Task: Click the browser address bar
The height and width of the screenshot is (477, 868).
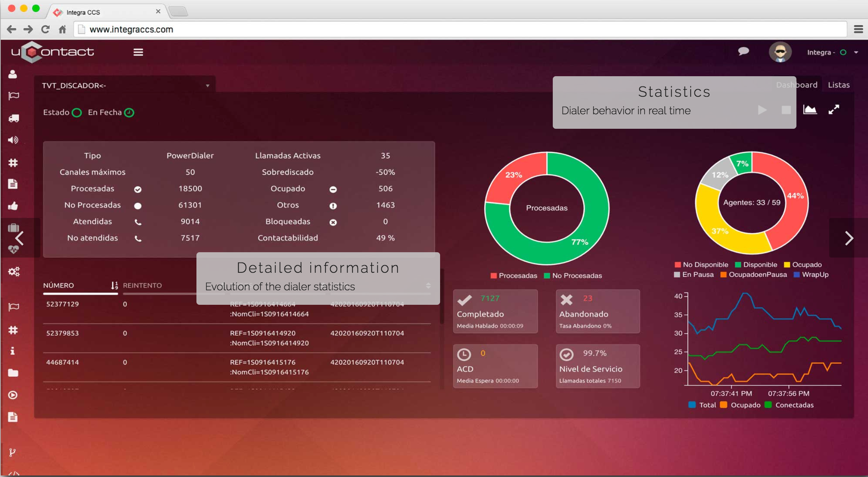Action: 460,29
